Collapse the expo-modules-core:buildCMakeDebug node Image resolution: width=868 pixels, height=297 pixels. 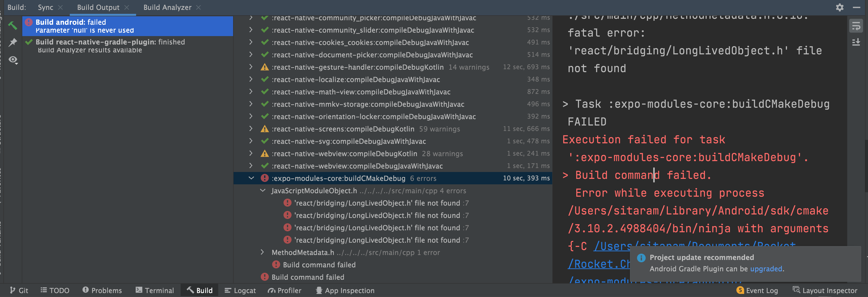point(251,178)
